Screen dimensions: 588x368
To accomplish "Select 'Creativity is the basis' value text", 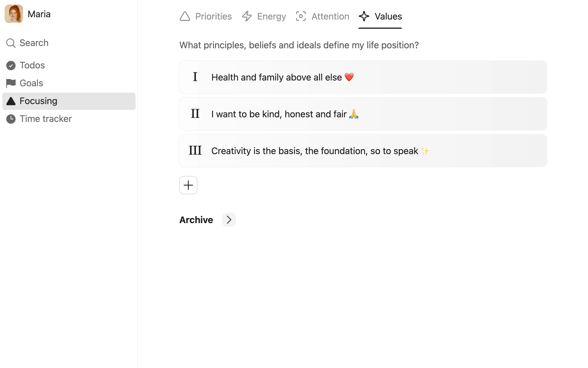I will click(315, 151).
